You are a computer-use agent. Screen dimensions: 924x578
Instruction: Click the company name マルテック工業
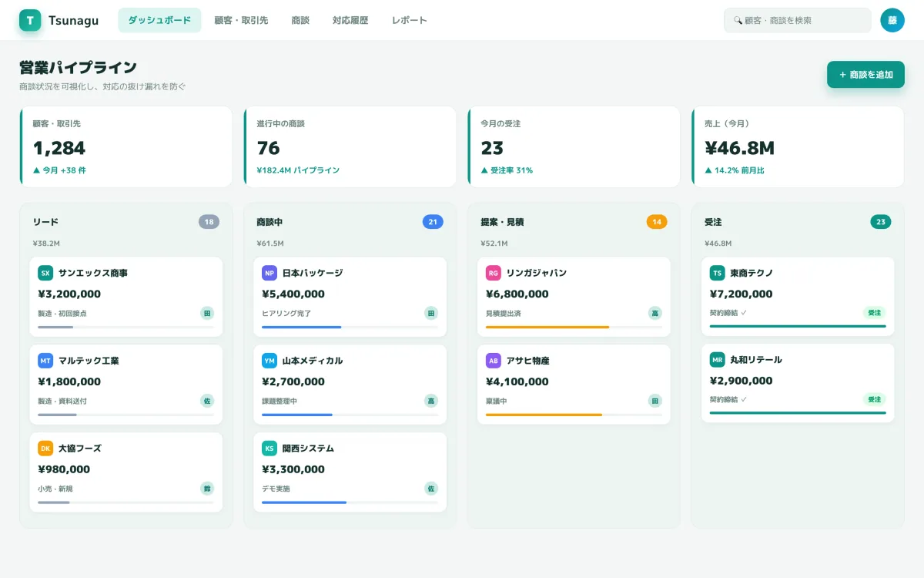point(89,361)
